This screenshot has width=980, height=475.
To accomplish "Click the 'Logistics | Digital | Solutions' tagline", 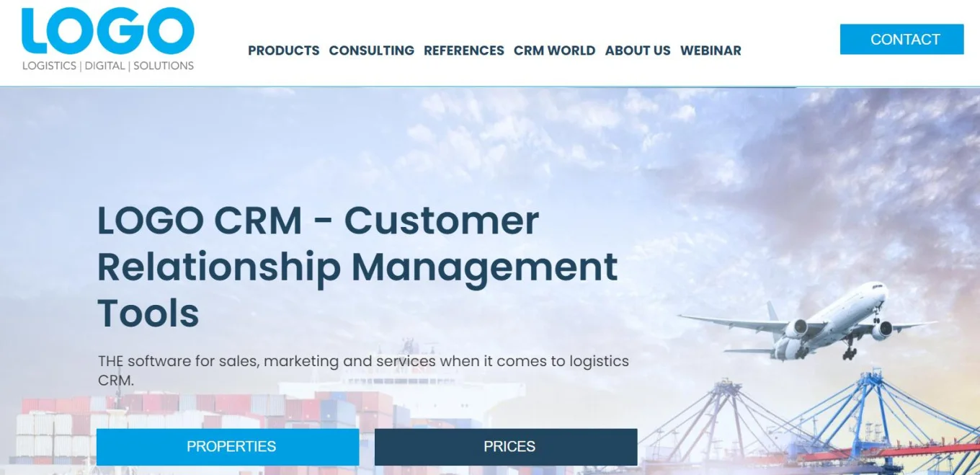I will 108,66.
